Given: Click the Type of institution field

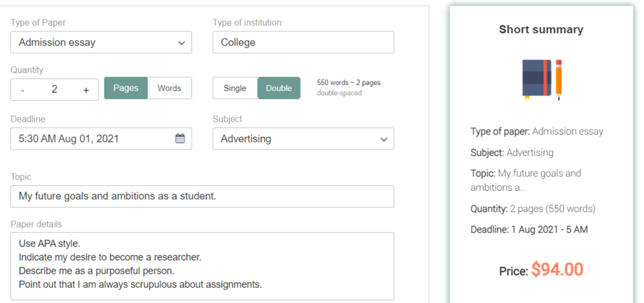Looking at the screenshot, I should pyautogui.click(x=303, y=42).
